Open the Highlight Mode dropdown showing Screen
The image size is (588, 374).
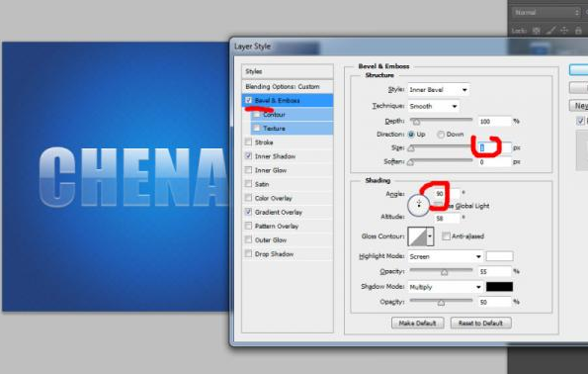(446, 256)
